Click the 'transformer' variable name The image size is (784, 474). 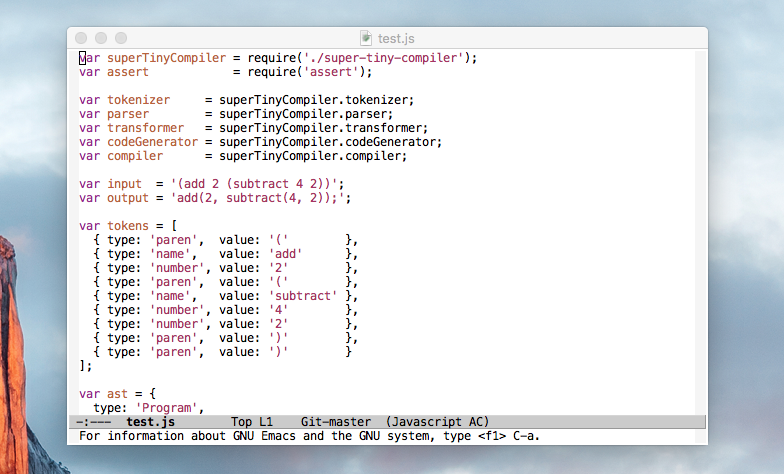[x=146, y=128]
